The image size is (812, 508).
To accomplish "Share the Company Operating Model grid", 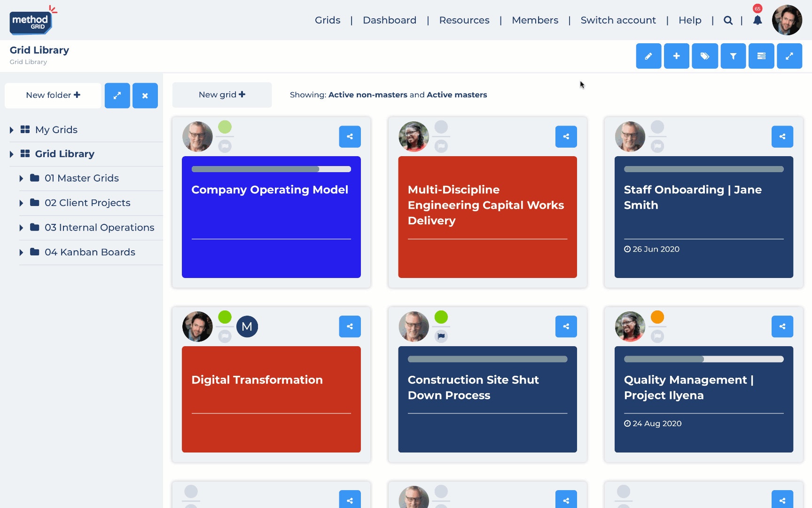I will coord(350,136).
